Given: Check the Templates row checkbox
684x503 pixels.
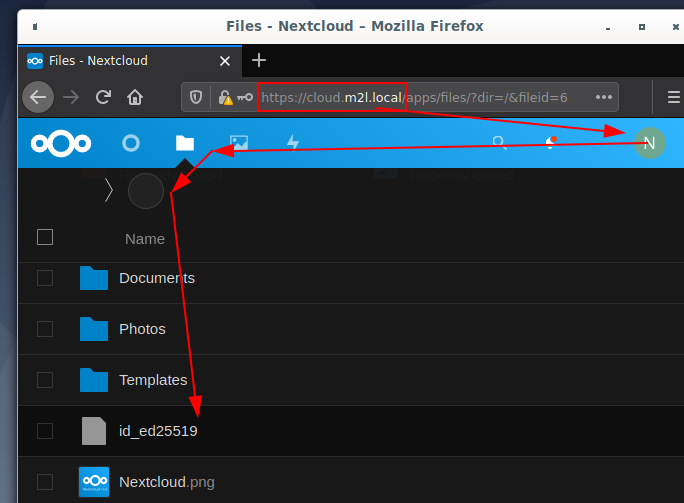Looking at the screenshot, I should pyautogui.click(x=45, y=380).
